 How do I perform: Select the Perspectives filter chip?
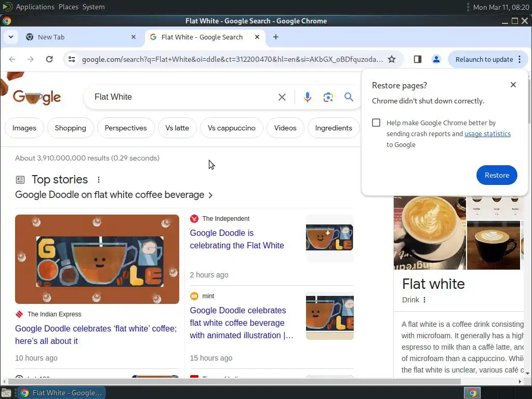pyautogui.click(x=126, y=128)
